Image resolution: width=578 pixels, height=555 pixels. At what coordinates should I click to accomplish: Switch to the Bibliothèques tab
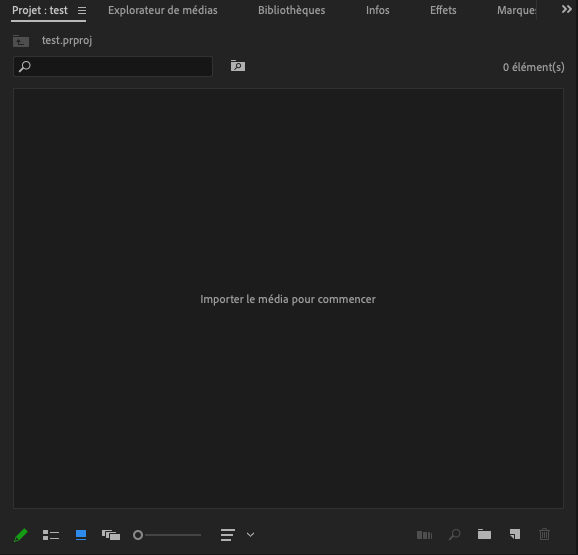[291, 10]
